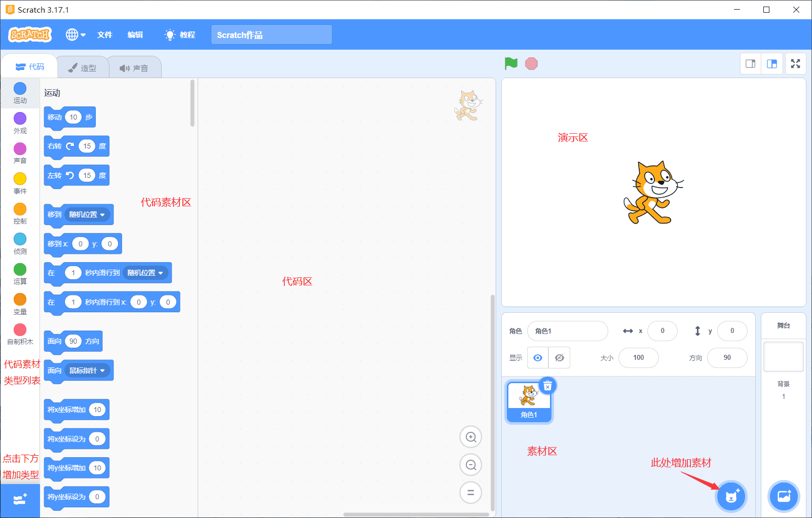Click the 90 value in 面向 方向 block
Image resolution: width=812 pixels, height=518 pixels.
pos(73,341)
